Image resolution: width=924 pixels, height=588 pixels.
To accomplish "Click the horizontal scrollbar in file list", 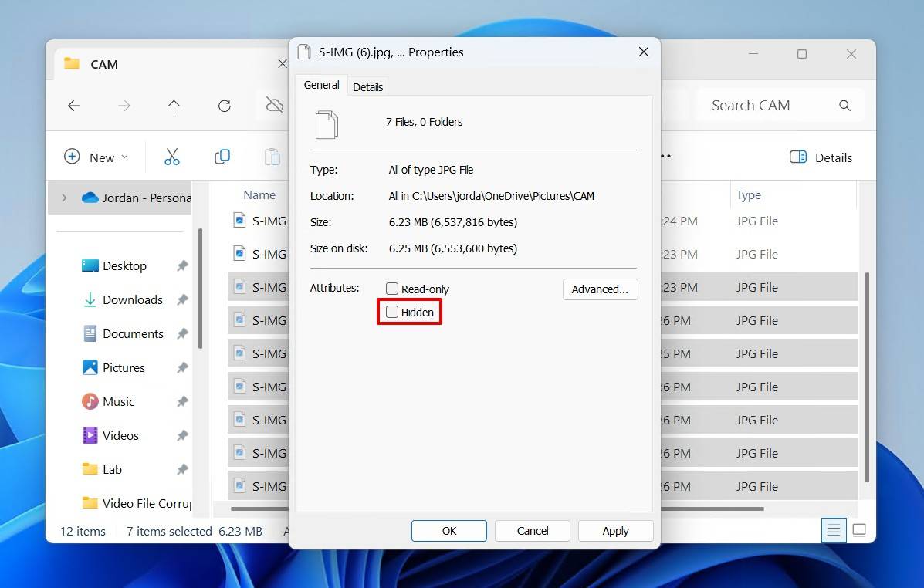I will [710, 509].
